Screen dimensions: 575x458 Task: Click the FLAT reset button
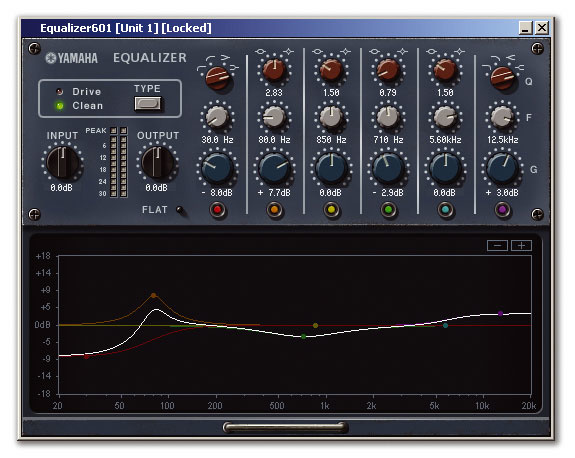tap(180, 210)
